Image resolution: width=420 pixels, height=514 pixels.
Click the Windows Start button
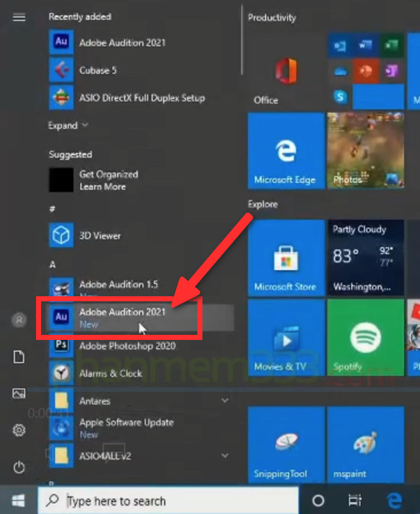click(x=18, y=501)
